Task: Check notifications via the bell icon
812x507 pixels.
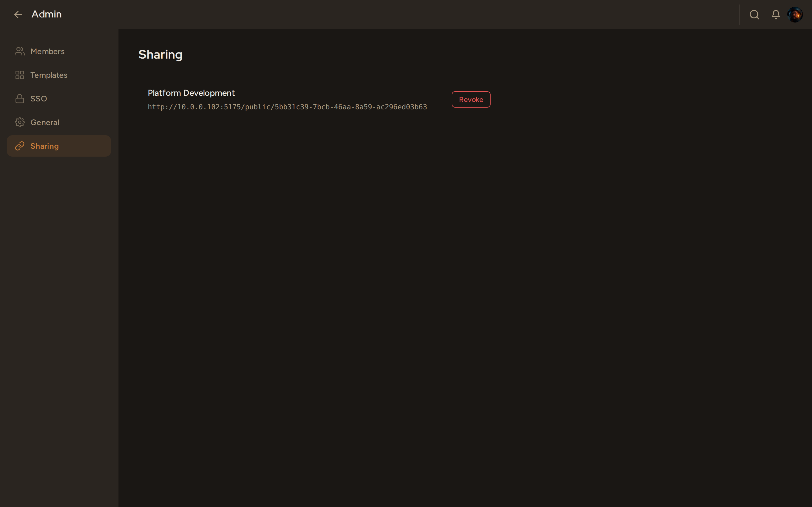Action: tap(776, 14)
